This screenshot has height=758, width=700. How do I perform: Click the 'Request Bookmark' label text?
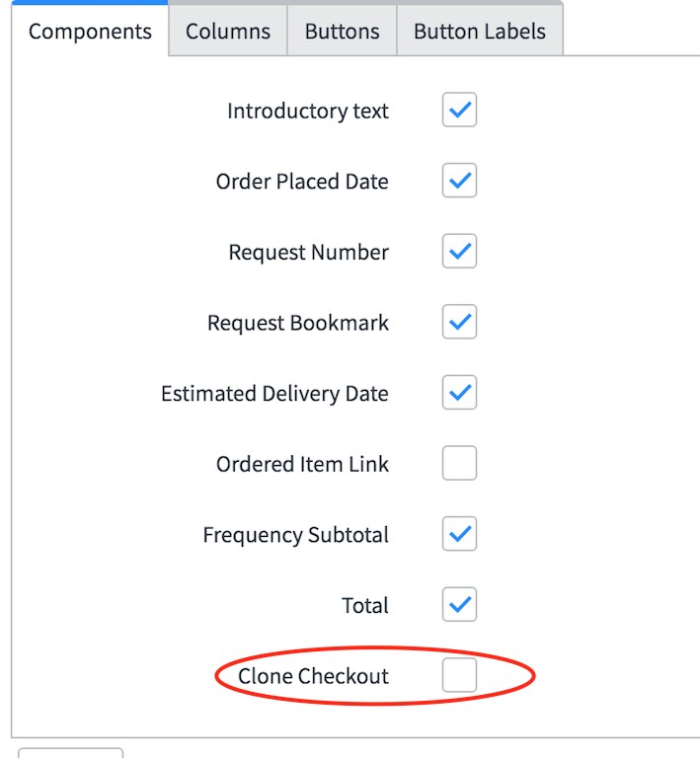tap(298, 323)
